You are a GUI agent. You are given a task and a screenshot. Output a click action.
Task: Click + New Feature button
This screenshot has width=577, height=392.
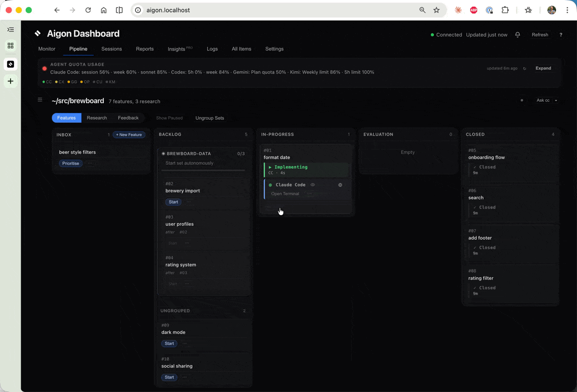[x=129, y=135]
